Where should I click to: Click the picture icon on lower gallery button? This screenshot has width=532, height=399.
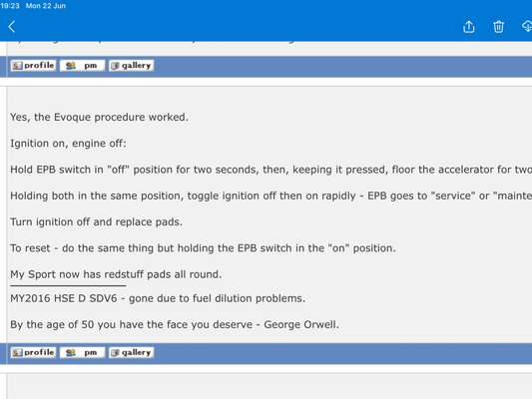click(x=115, y=352)
